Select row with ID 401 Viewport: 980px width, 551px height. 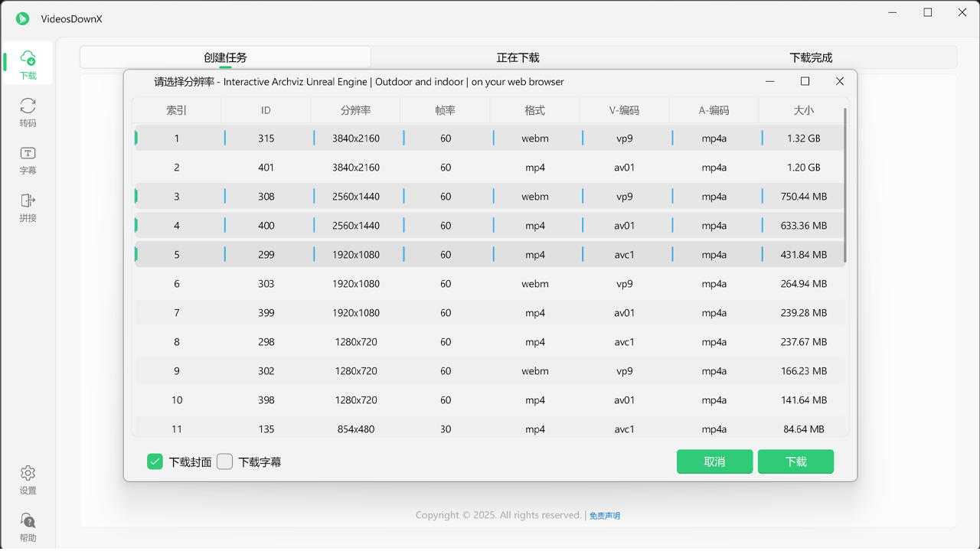[266, 168]
